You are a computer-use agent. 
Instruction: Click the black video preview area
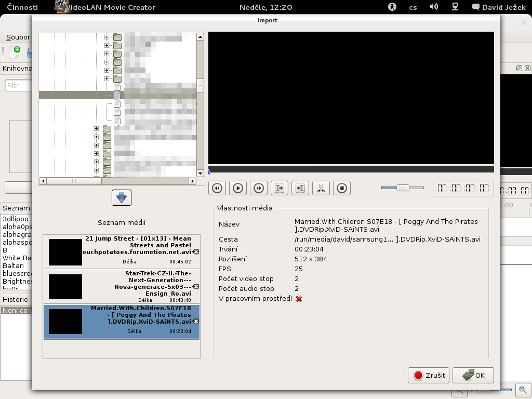[351, 98]
